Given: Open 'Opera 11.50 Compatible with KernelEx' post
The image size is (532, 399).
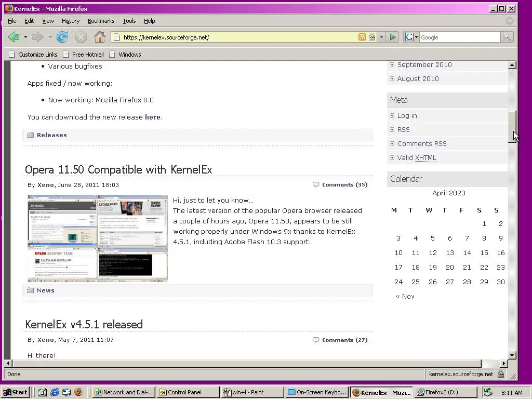Looking at the screenshot, I should pyautogui.click(x=118, y=169).
